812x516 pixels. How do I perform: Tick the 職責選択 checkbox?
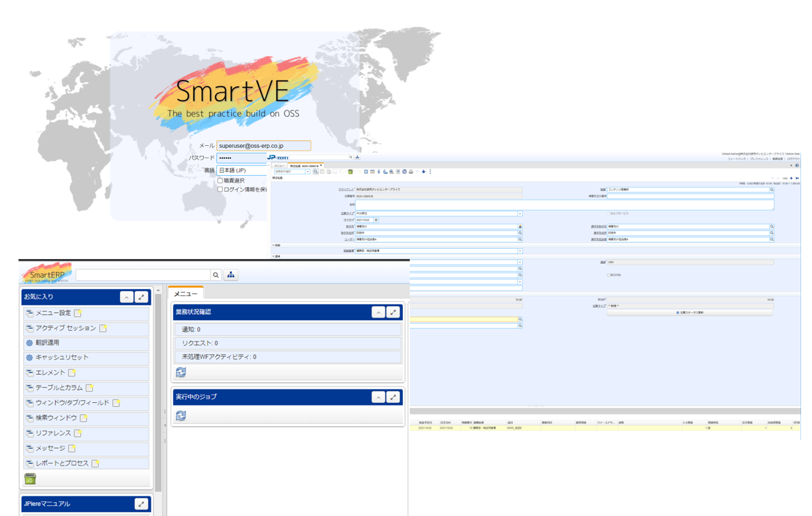pyautogui.click(x=220, y=181)
